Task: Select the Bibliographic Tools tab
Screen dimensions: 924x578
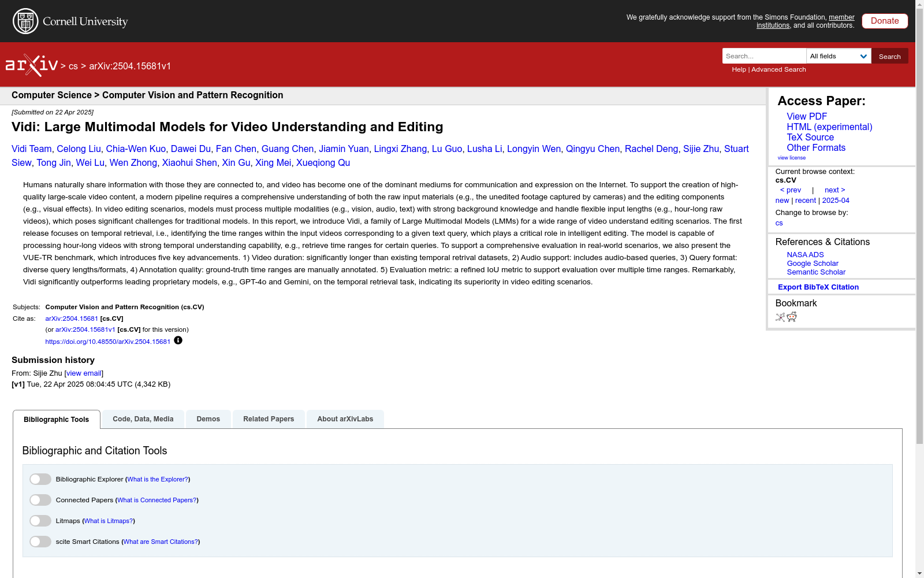Action: [57, 420]
